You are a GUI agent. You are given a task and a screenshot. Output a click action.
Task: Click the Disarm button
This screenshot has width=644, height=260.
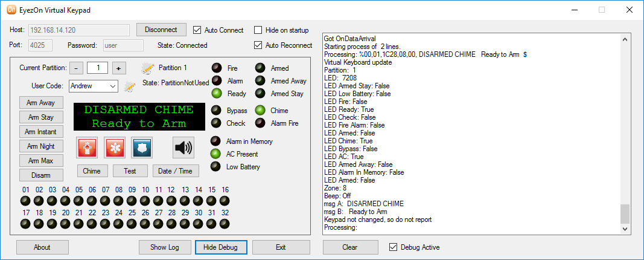point(41,175)
